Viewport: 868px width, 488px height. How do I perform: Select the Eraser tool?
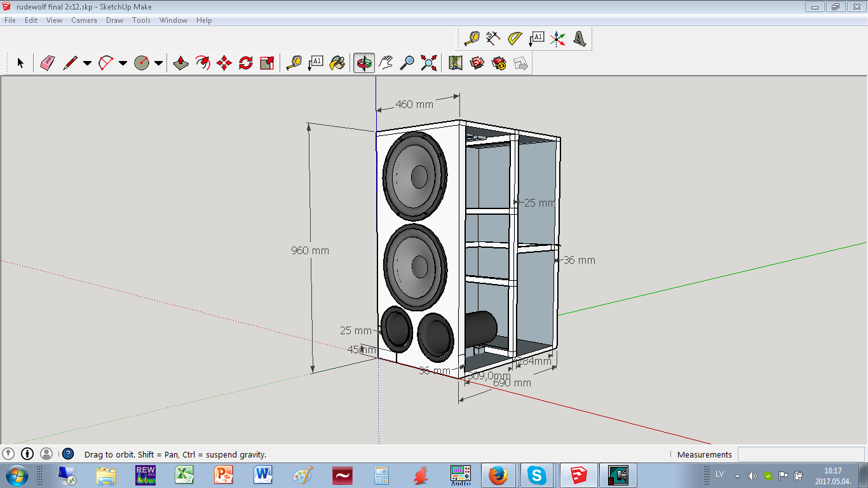48,63
